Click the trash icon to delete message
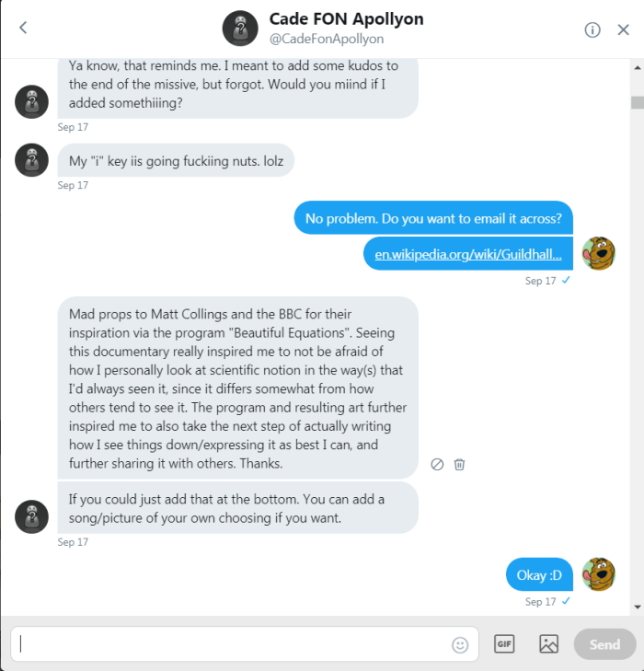 [459, 464]
